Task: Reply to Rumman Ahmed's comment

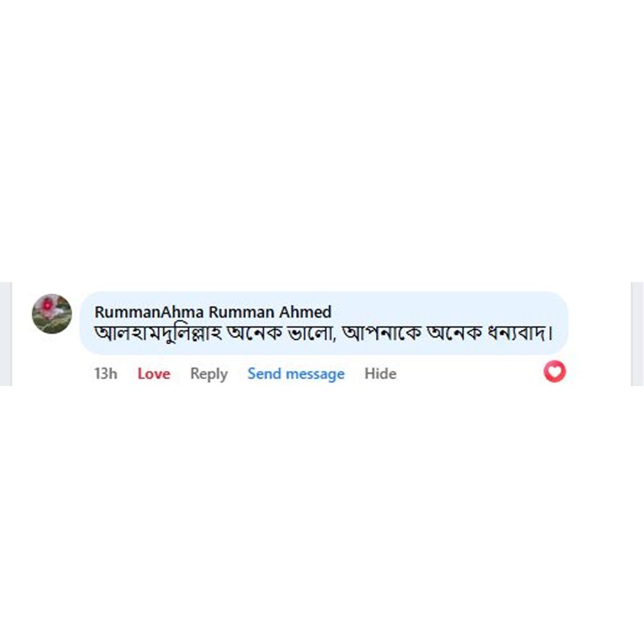Action: 208,374
